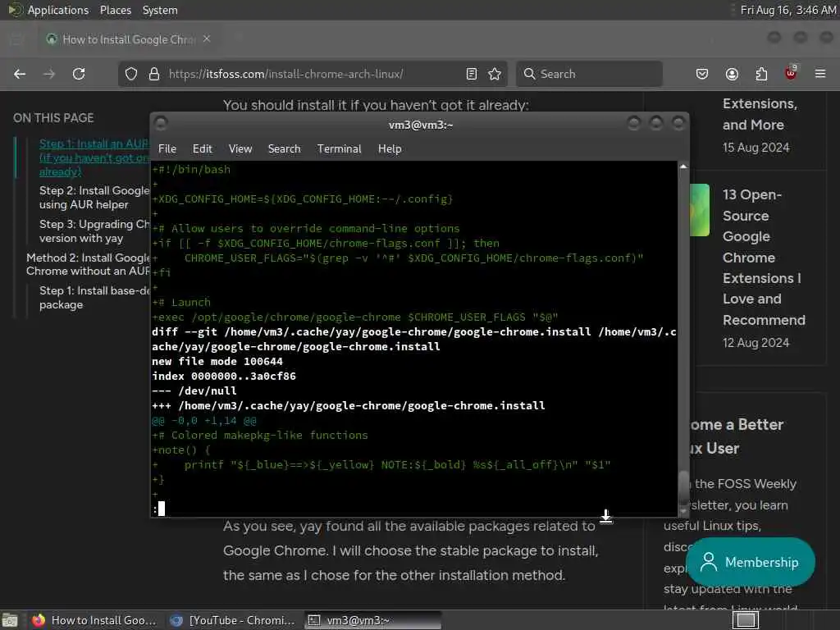
Task: Click the 'index 0000000..3a0cf86' terminal line
Action: tap(223, 376)
